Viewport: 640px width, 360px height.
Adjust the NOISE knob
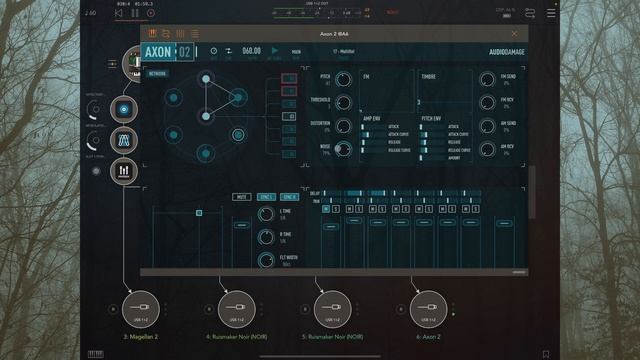point(343,149)
